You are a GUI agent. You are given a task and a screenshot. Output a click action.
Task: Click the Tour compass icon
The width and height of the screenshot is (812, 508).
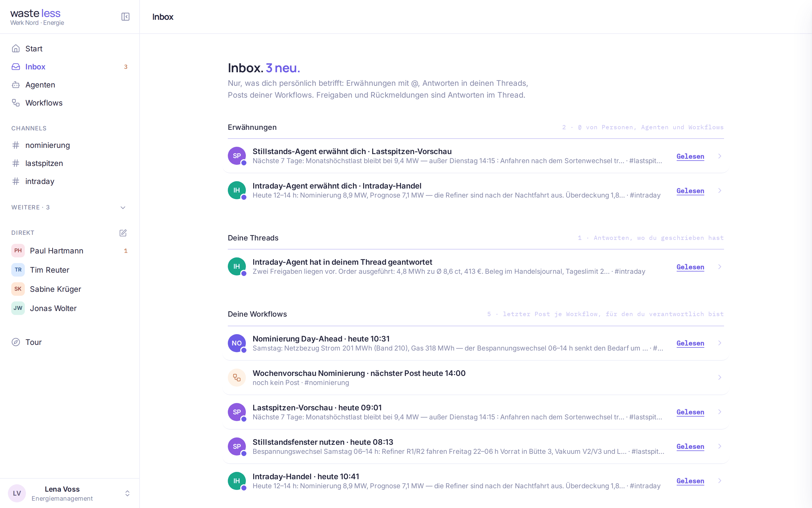pos(16,342)
